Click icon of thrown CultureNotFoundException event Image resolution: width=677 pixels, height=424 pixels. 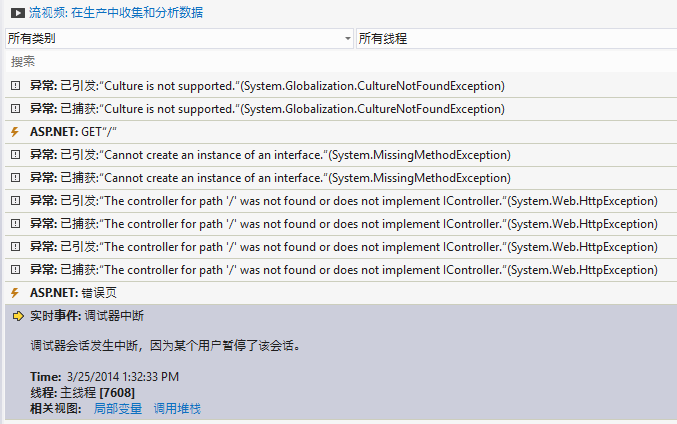pyautogui.click(x=16, y=85)
